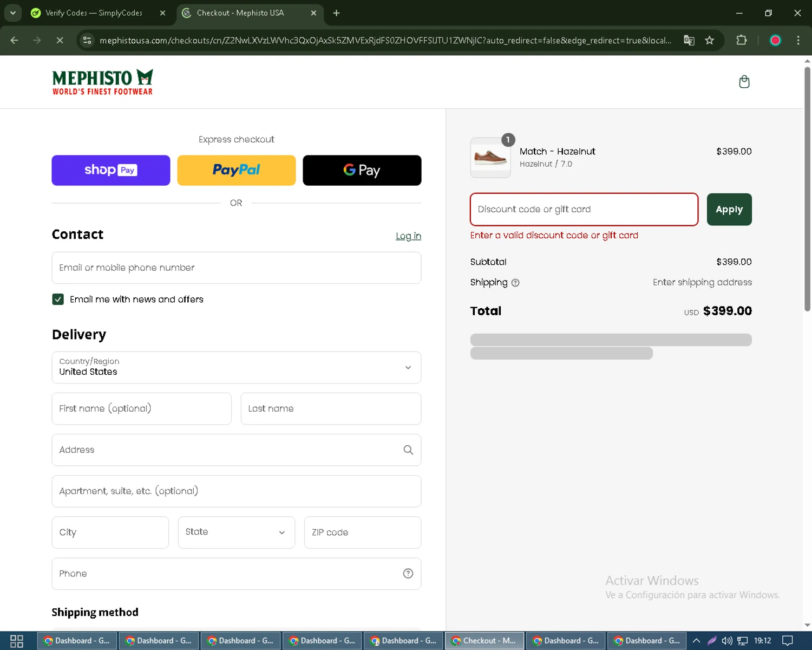Open the Chrome extensions puzzle icon

(x=742, y=40)
